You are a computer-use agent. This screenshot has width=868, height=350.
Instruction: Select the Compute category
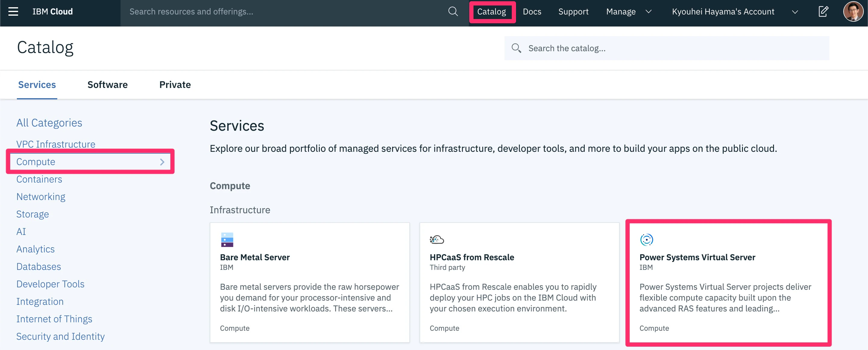click(x=36, y=162)
